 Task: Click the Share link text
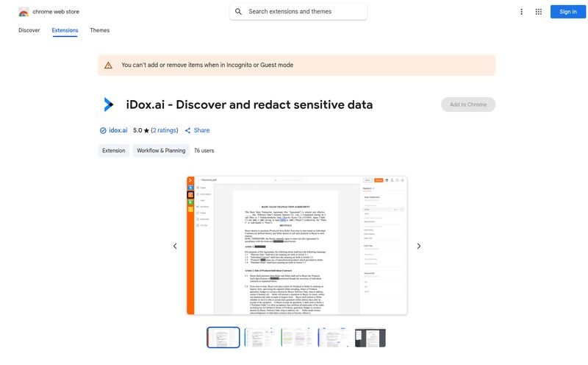tap(201, 130)
